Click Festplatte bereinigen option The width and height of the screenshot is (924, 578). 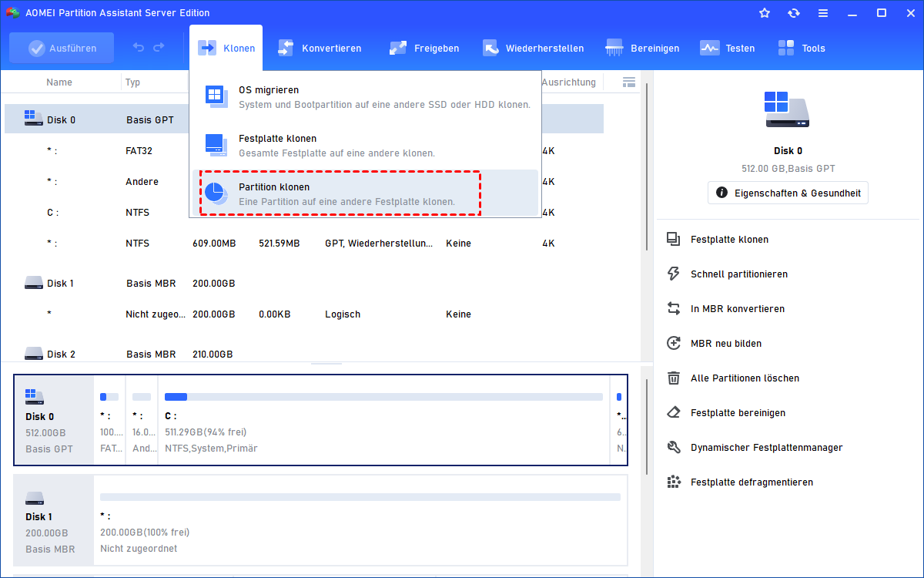click(x=738, y=413)
